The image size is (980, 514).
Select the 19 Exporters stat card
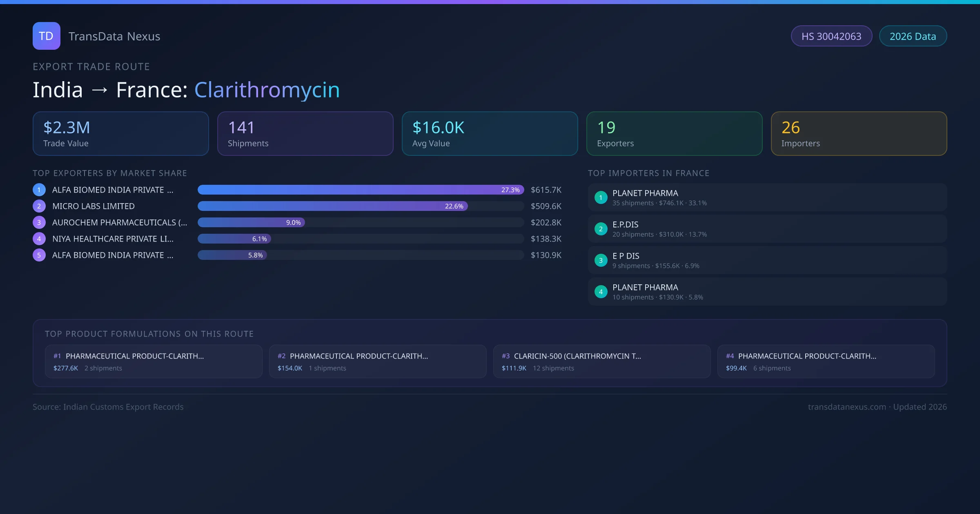(674, 134)
